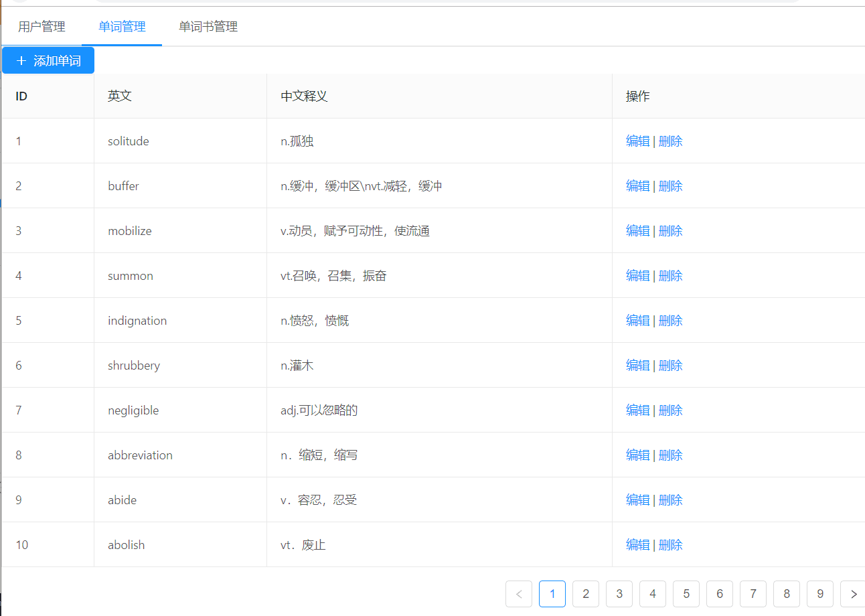Click the definition n.灌木
The width and height of the screenshot is (865, 616).
pyautogui.click(x=297, y=366)
